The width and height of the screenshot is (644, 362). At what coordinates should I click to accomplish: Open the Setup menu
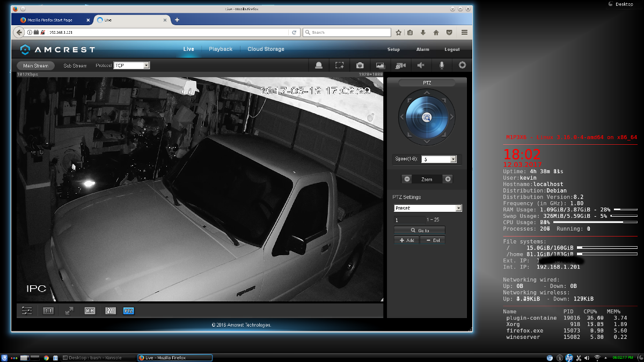point(393,49)
